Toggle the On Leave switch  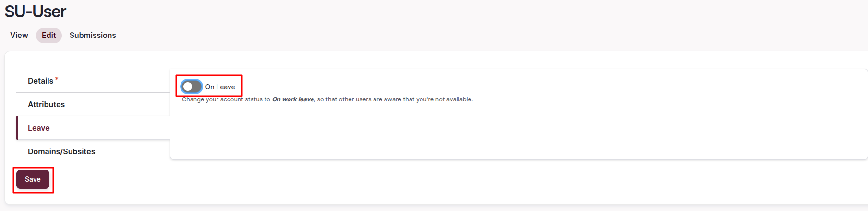[192, 87]
